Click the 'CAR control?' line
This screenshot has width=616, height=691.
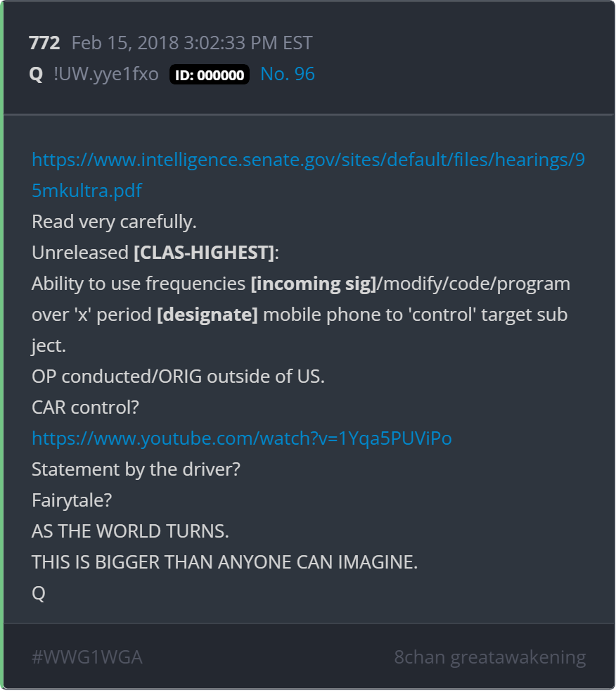point(85,407)
